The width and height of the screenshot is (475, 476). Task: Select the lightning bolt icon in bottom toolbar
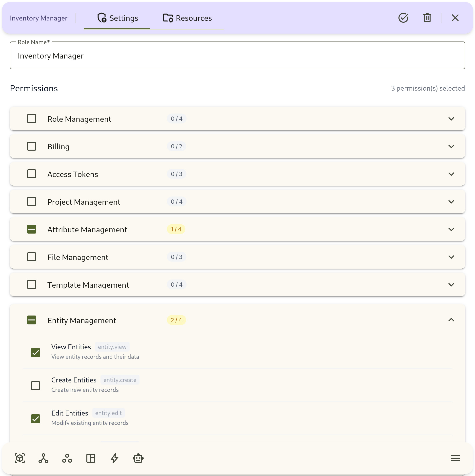click(x=114, y=458)
